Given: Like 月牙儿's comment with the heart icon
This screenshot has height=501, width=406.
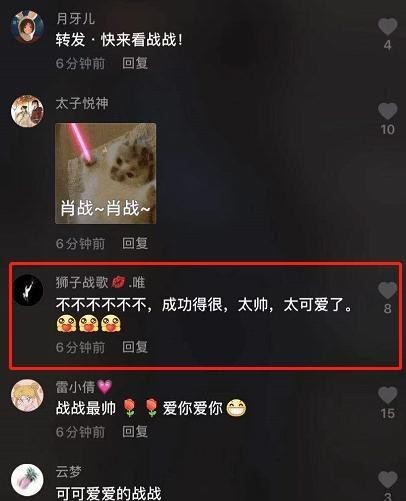Looking at the screenshot, I should 387,27.
